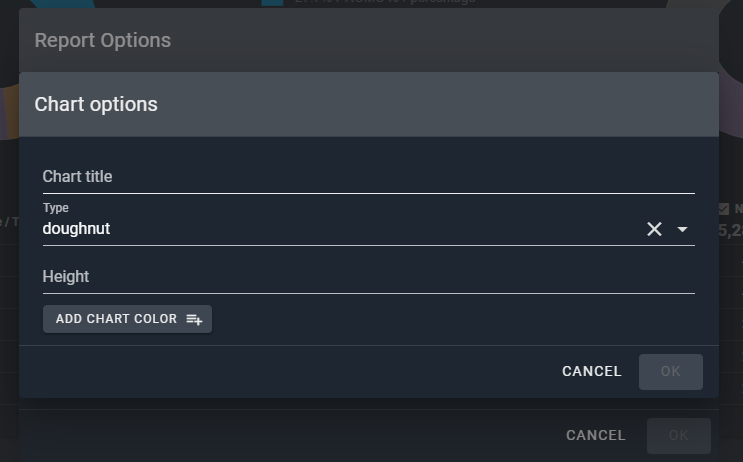
Task: Click the Report Options dialog title
Action: [x=103, y=41]
